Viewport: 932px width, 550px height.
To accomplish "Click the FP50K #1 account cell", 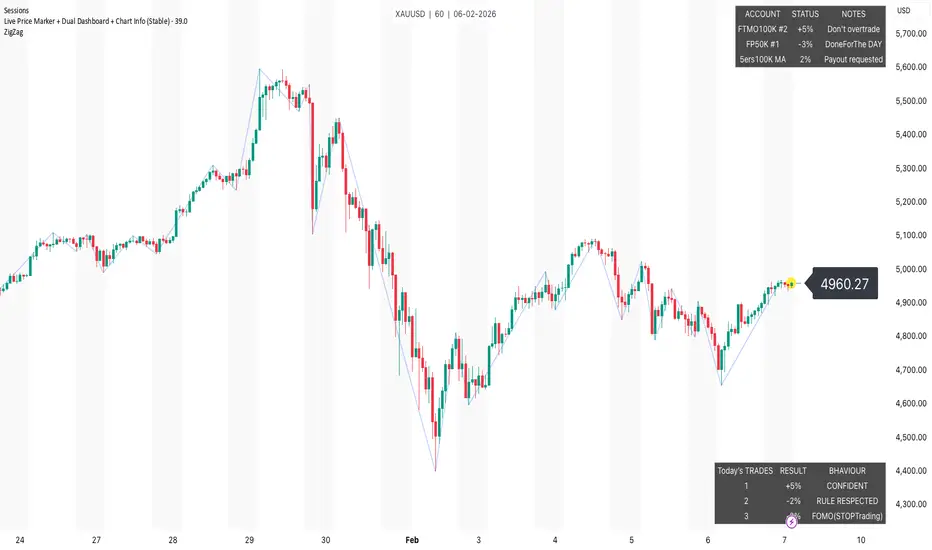I will click(x=762, y=44).
